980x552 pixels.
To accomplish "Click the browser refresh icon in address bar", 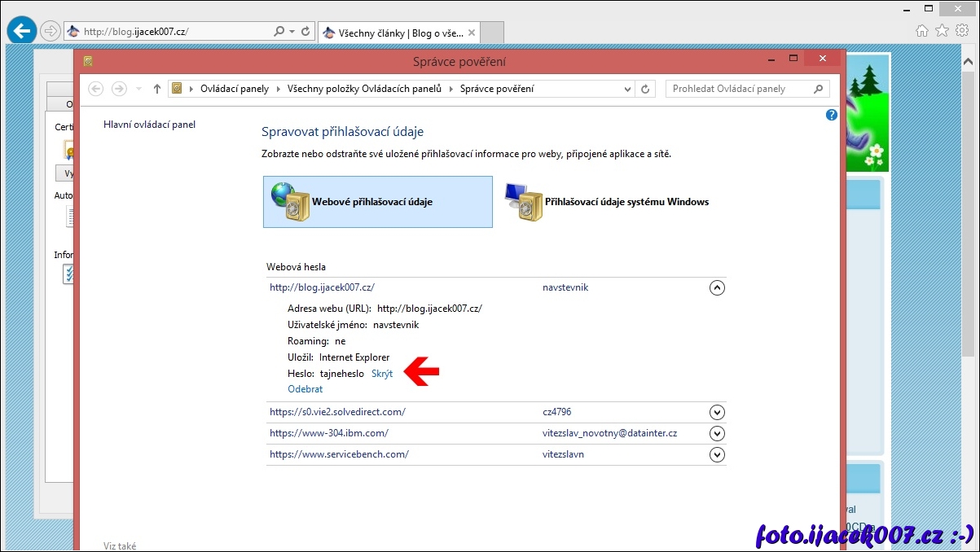I will (306, 32).
